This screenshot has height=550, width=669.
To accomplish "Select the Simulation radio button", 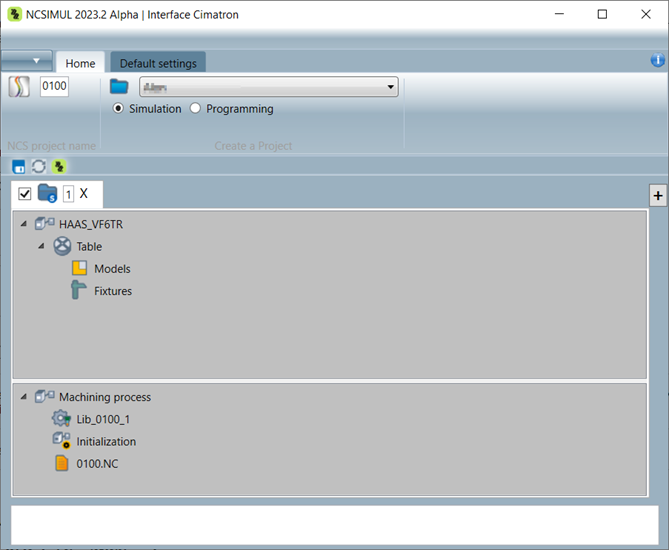I will (119, 109).
